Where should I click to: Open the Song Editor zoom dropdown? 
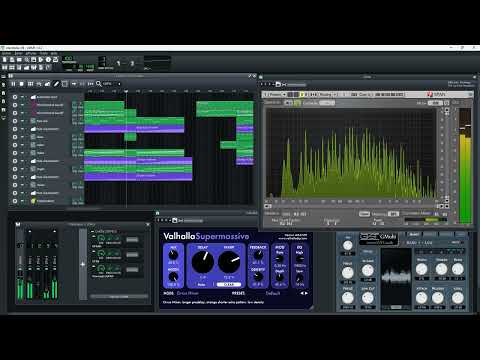pyautogui.click(x=112, y=84)
